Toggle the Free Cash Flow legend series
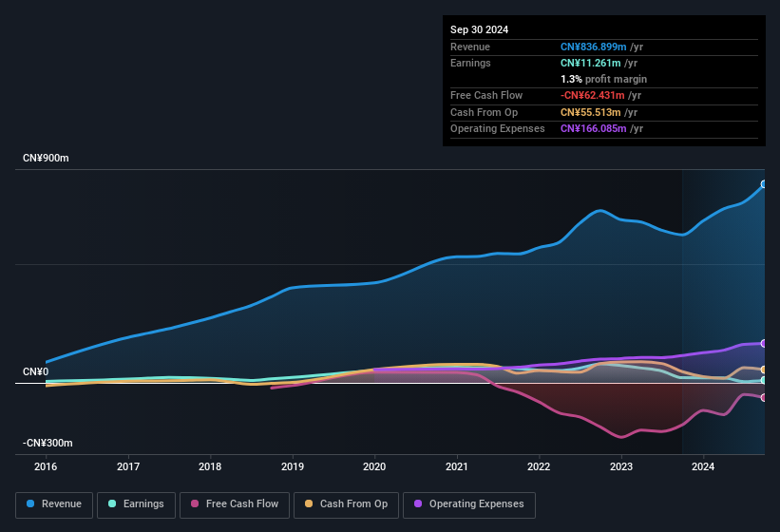 (235, 504)
